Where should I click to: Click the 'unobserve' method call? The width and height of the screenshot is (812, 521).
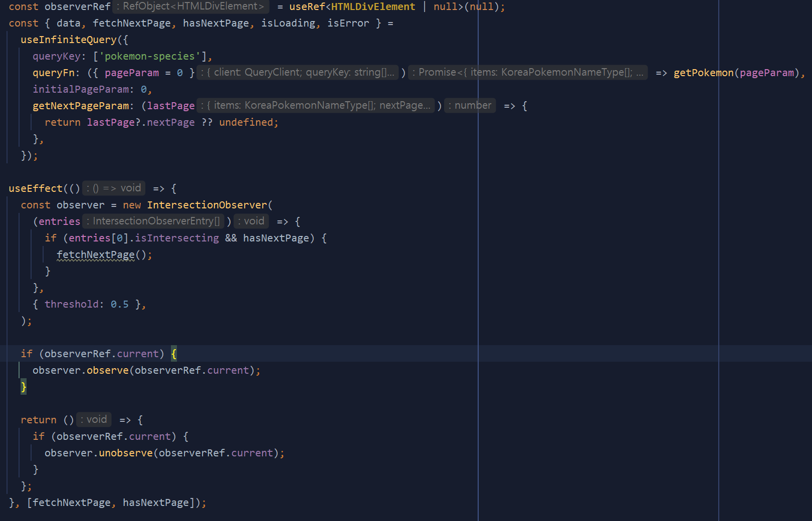tap(126, 453)
